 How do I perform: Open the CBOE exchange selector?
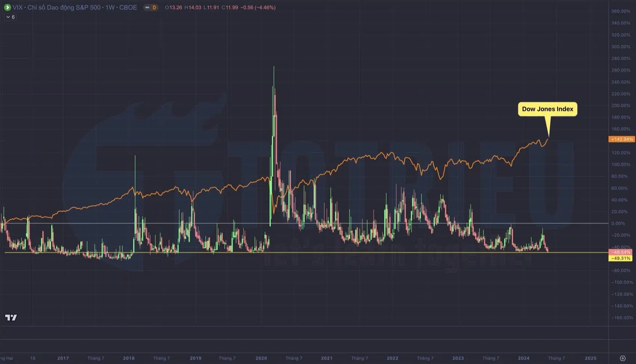129,7
